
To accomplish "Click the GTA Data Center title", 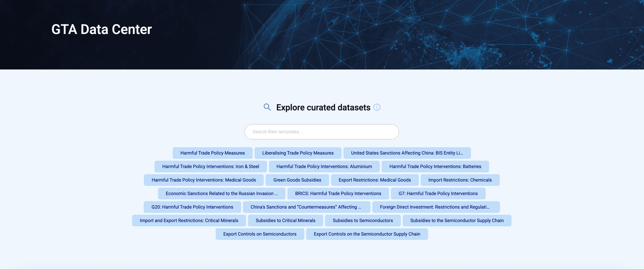I will pos(102,29).
